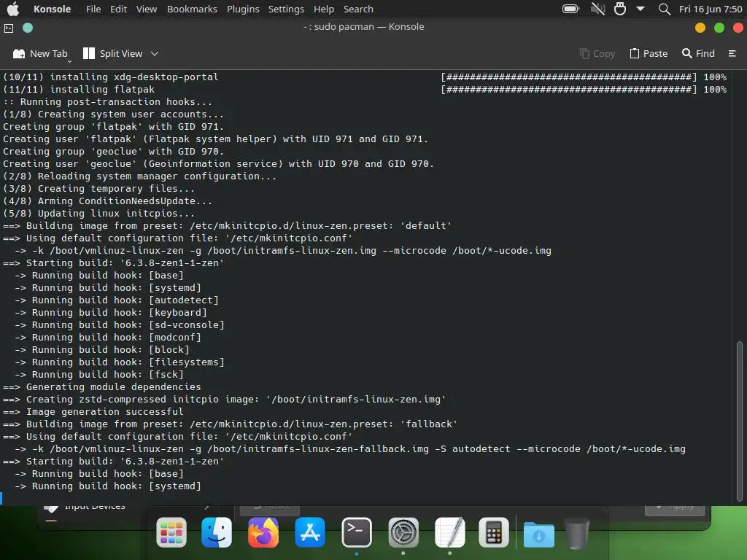Image resolution: width=747 pixels, height=560 pixels.
Task: Click the text '(5/8) Updating linux initcpios...'
Action: tap(98, 214)
